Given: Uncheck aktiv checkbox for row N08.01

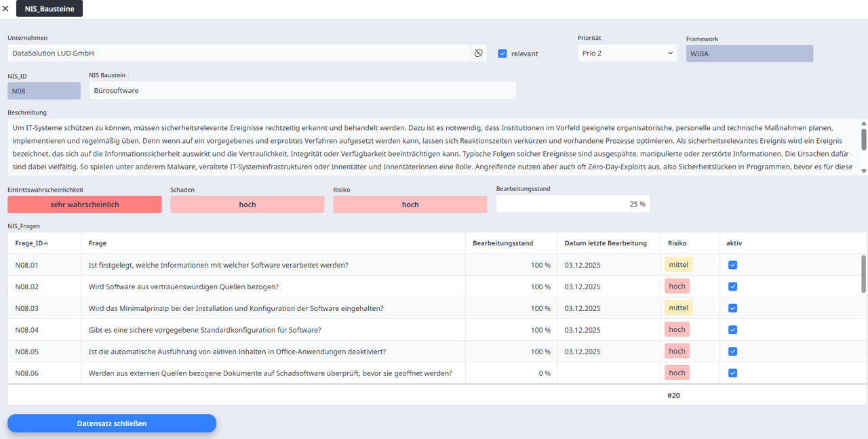Looking at the screenshot, I should pyautogui.click(x=732, y=265).
